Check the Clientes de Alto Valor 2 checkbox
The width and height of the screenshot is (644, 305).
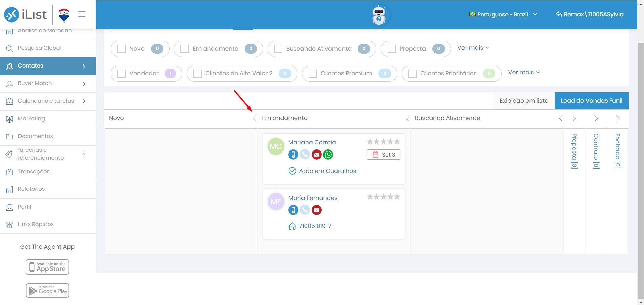pos(197,74)
